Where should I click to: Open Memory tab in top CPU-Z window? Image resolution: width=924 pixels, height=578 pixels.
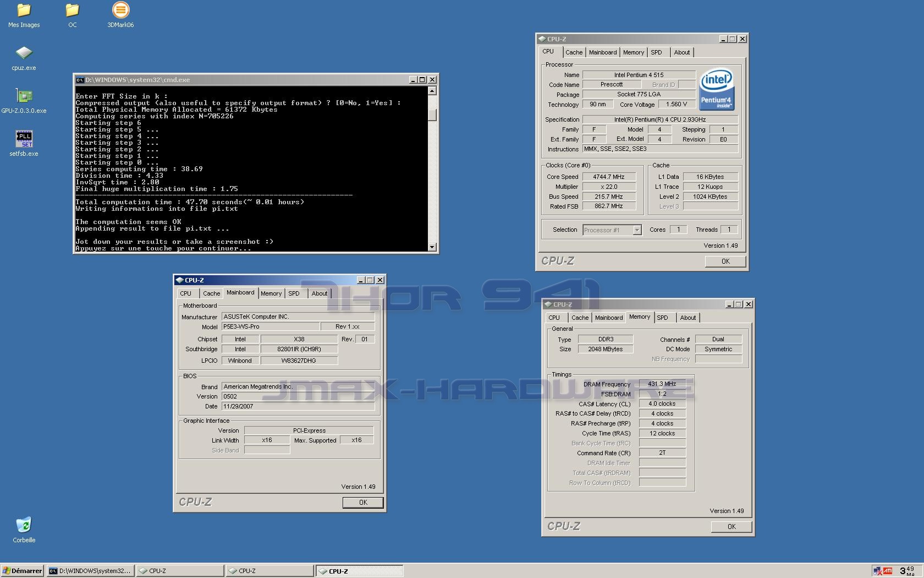634,52
